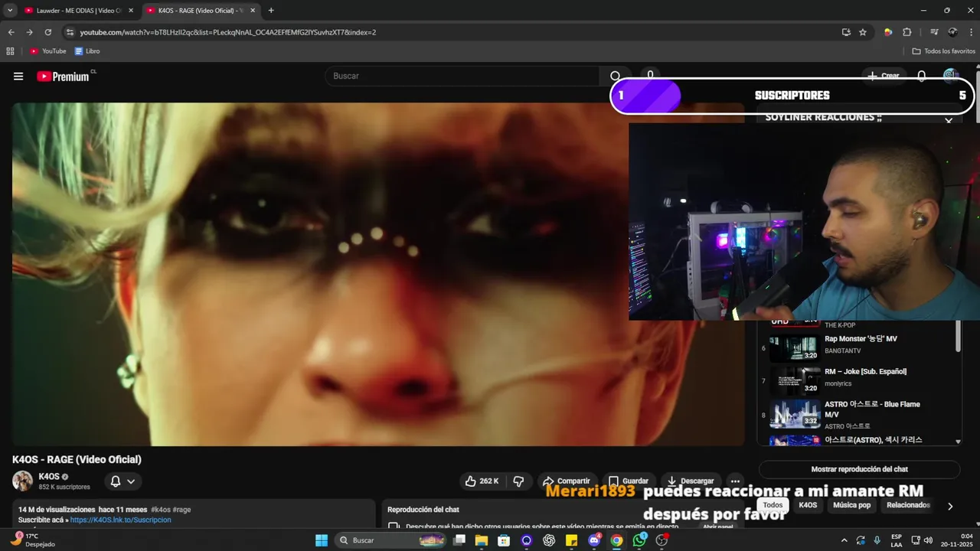Click the YouTube search field
The image size is (980, 551).
(x=462, y=76)
